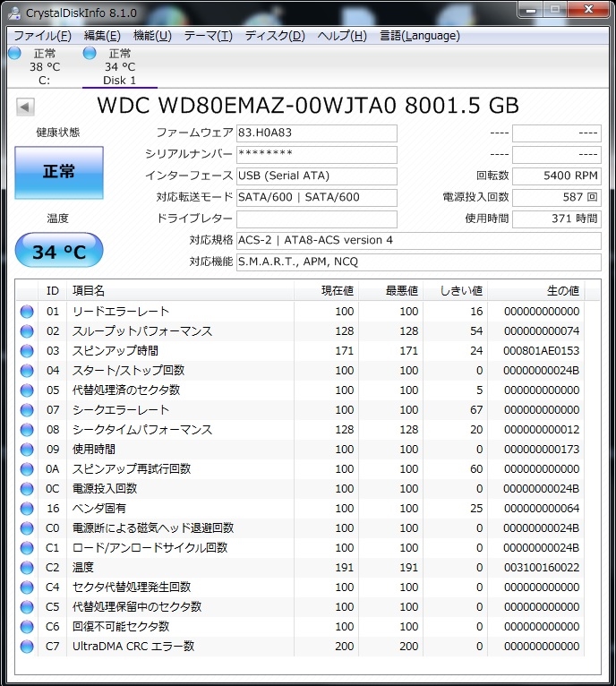Image resolution: width=616 pixels, height=686 pixels.
Task: Click status orb of row ID C2
Action: pos(27,568)
